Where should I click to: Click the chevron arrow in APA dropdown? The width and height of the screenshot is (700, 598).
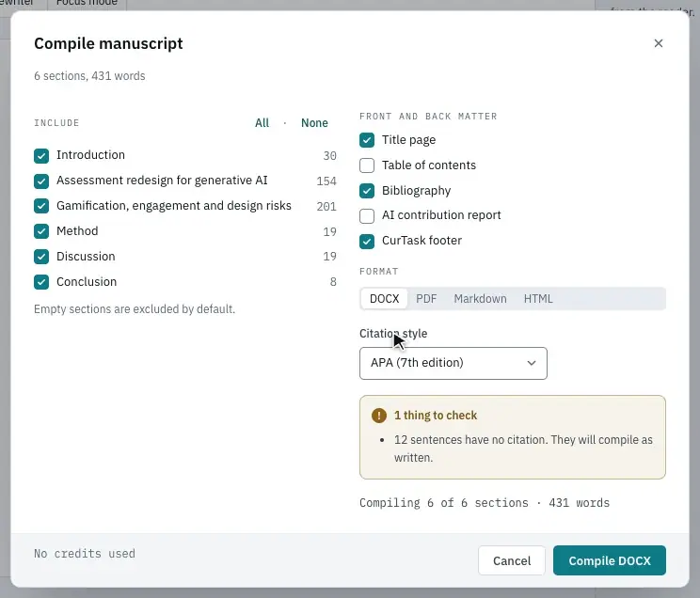(x=532, y=363)
